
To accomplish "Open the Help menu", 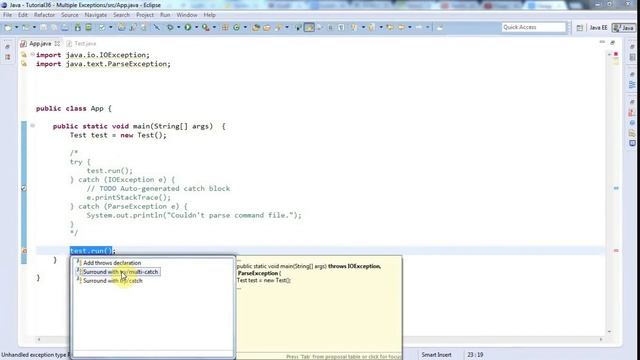I will point(209,15).
